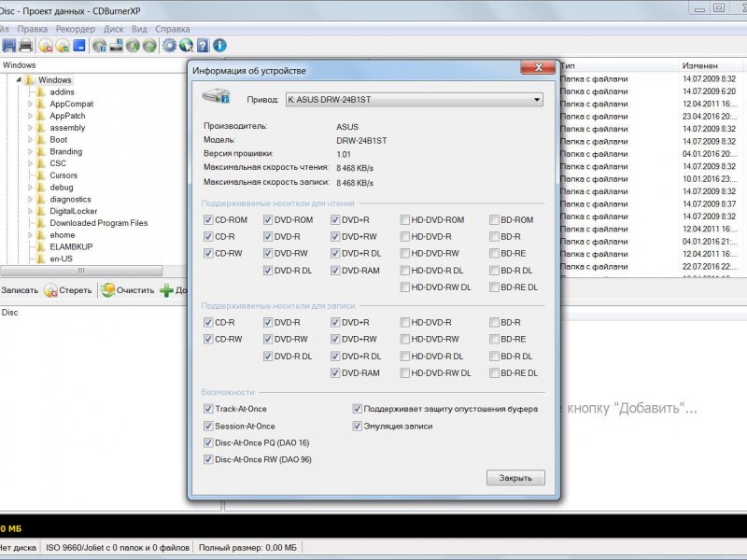Toggle buffer underrun protection checkbox
Viewport: 747px width, 560px height.
tap(357, 409)
